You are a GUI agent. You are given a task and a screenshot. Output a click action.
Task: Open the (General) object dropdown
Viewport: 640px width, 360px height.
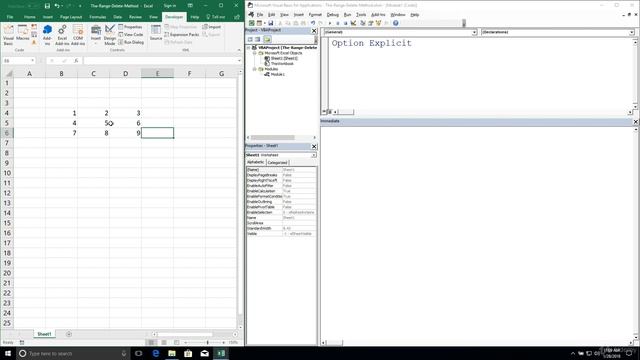(474, 32)
